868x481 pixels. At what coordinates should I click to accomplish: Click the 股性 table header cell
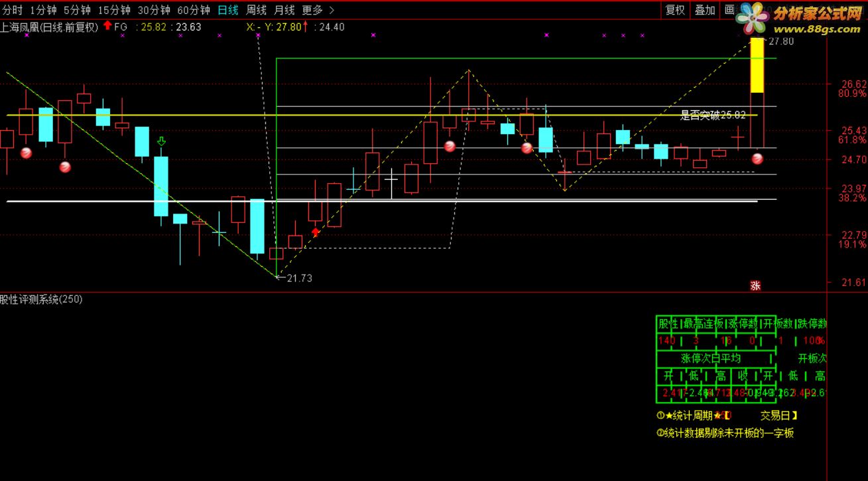click(668, 324)
